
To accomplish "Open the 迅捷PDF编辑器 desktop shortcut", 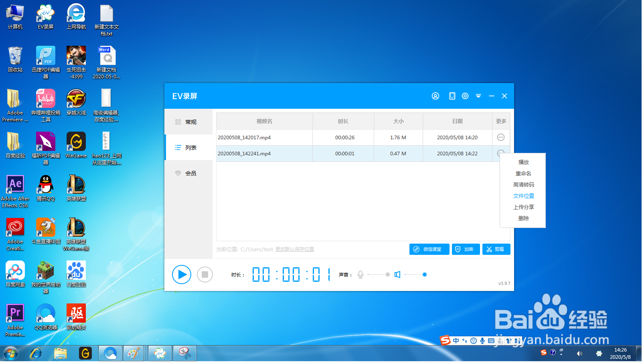I will click(46, 63).
